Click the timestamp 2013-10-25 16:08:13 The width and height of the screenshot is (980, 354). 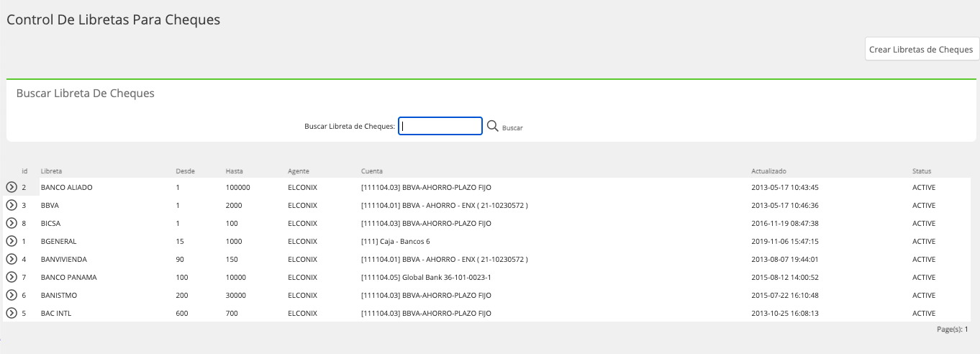point(785,313)
